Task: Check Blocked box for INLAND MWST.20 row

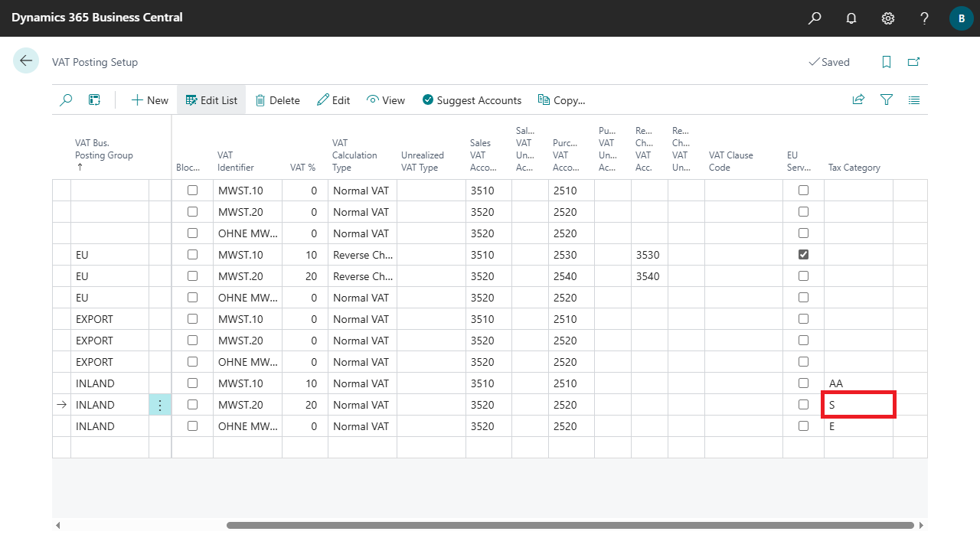Action: coord(192,405)
